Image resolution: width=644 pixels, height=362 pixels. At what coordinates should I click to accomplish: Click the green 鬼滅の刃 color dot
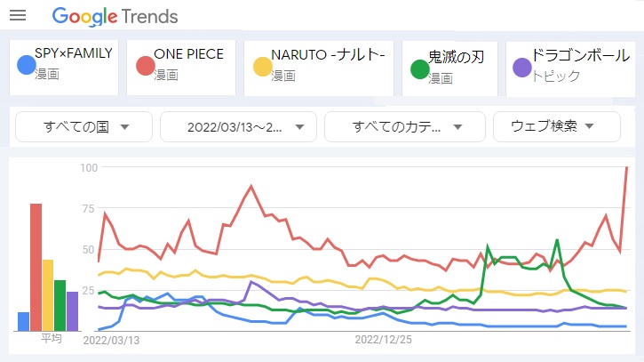[x=419, y=68]
